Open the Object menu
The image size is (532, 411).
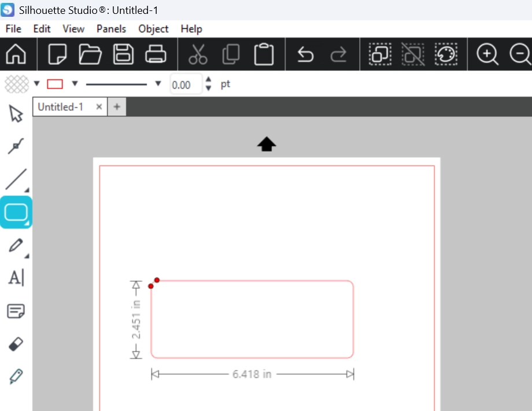tap(153, 28)
